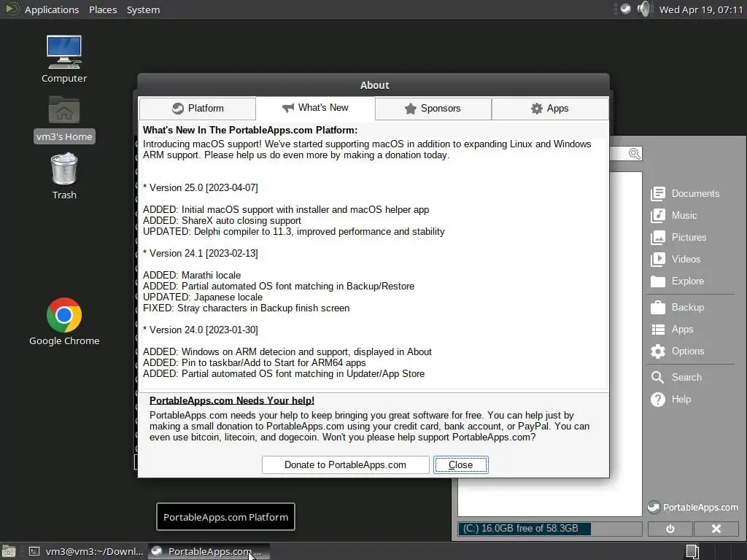
Task: Click PortableApps.com taskbar item
Action: [x=209, y=551]
